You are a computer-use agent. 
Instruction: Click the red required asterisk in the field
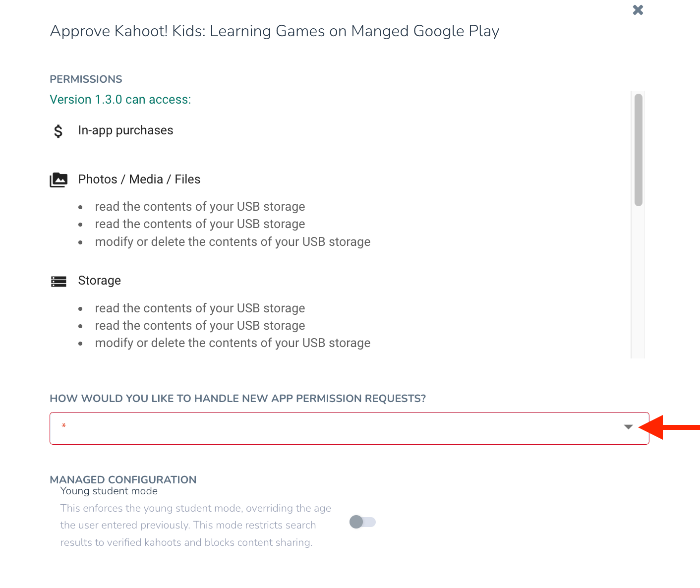pyautogui.click(x=63, y=426)
